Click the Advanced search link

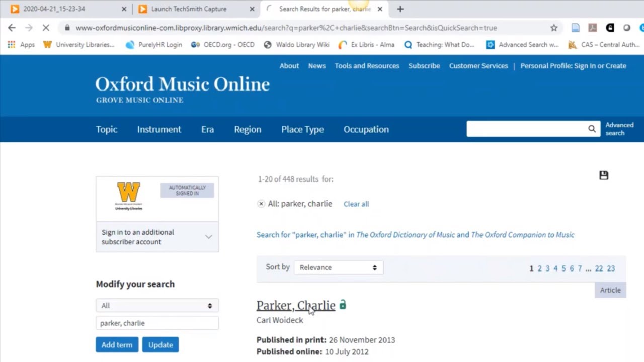(619, 129)
